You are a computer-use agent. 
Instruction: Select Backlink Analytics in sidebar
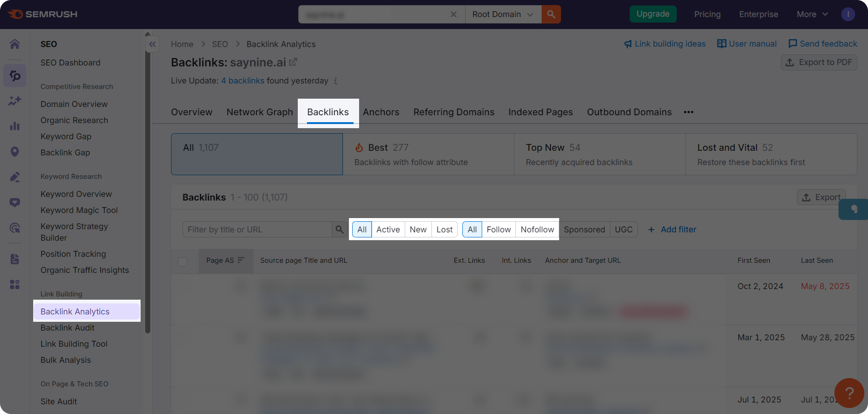87,311
